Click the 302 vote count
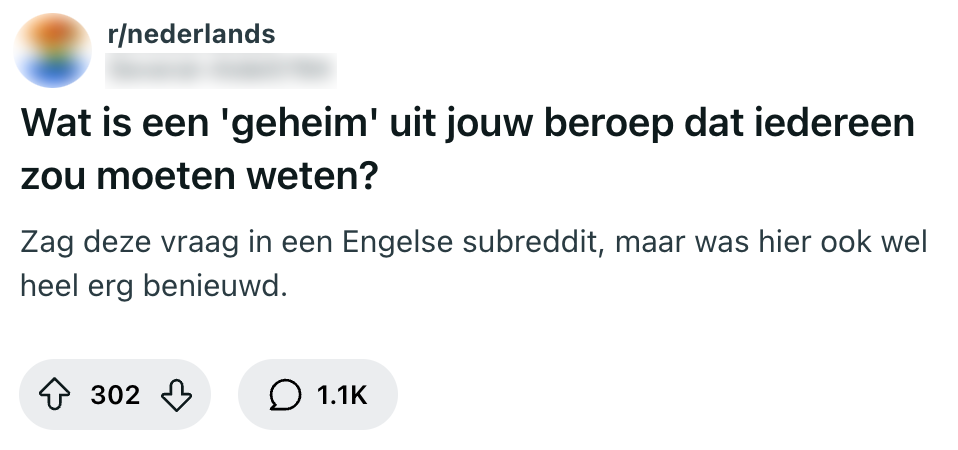 [x=116, y=395]
